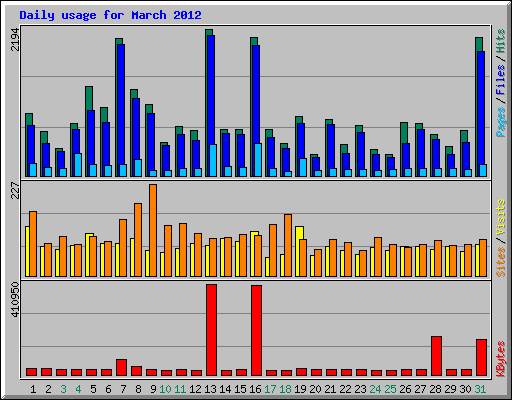Click green weekend day label '25'

click(x=390, y=389)
